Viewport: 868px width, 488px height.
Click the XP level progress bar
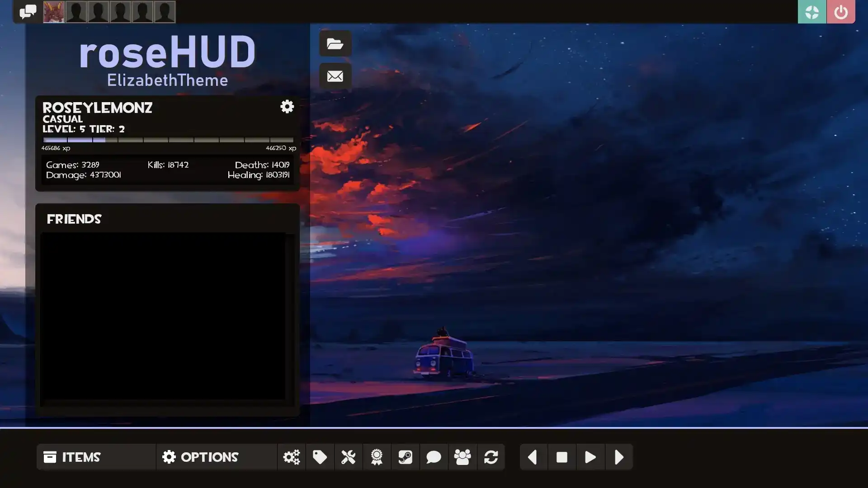click(x=168, y=140)
